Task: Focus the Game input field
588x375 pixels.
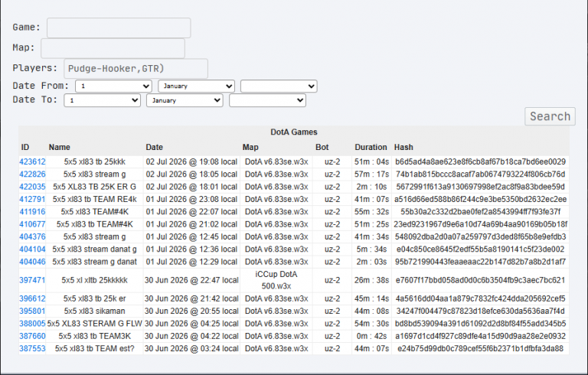Action: pos(119,28)
